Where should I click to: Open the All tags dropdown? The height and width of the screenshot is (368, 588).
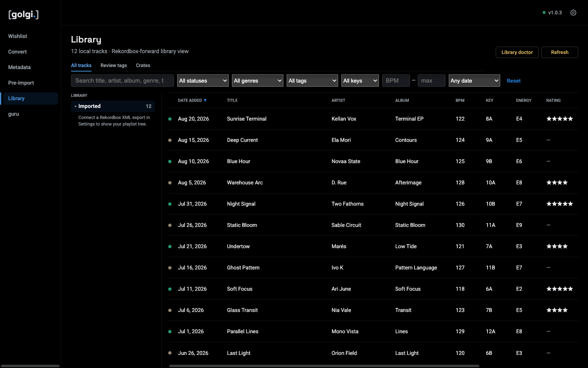pos(312,81)
